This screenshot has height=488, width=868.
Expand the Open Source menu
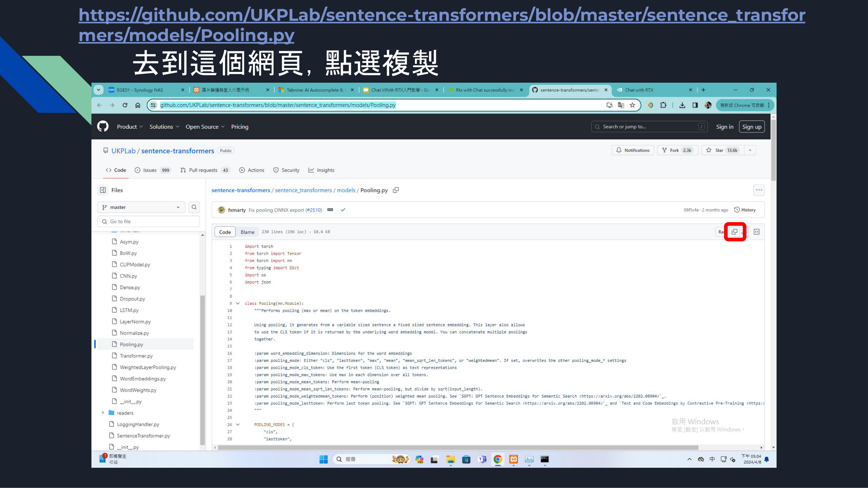click(x=205, y=127)
